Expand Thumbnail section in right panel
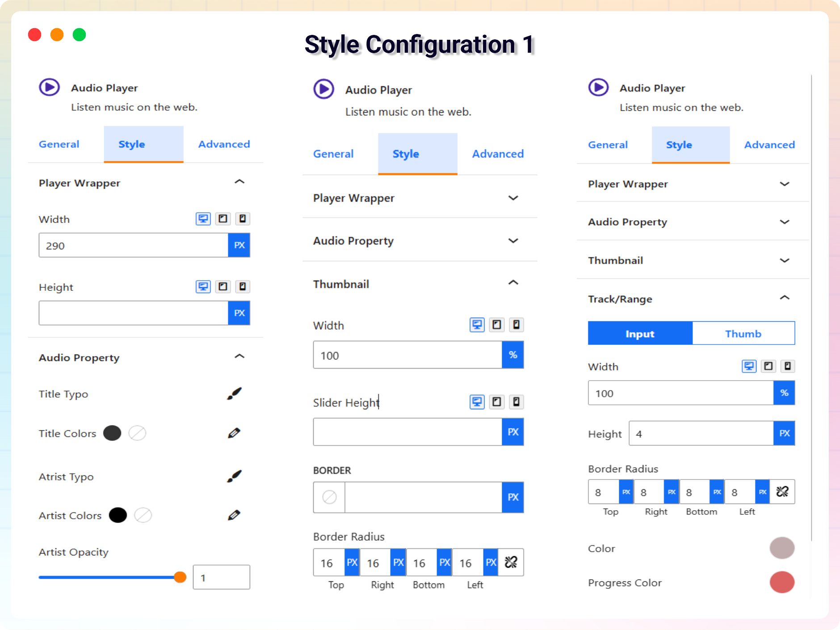The image size is (840, 630). coord(785,260)
